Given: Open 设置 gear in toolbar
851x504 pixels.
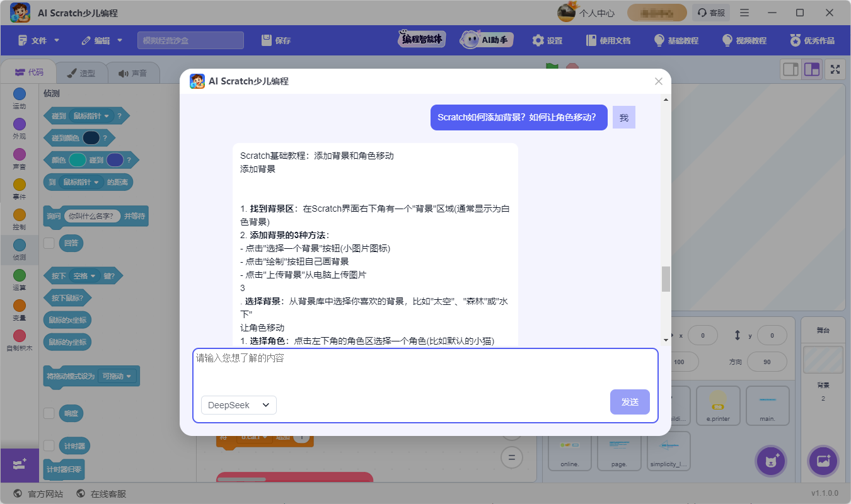Looking at the screenshot, I should pos(547,40).
